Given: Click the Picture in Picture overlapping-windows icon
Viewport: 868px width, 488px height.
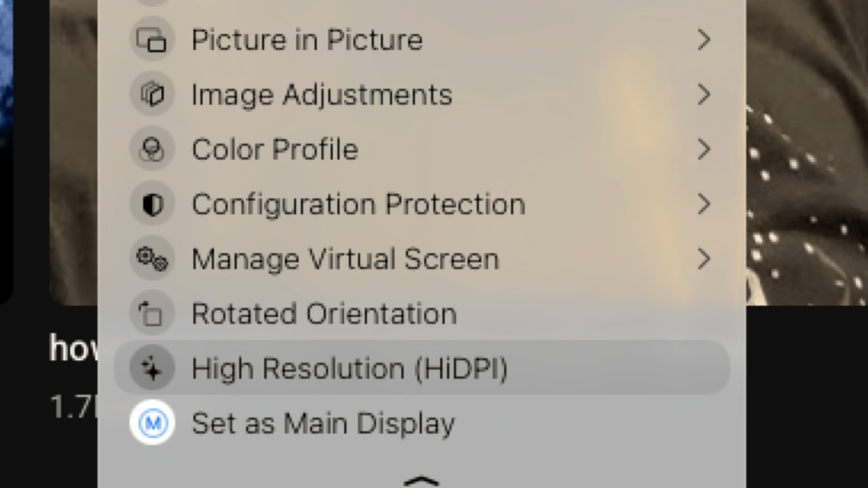Looking at the screenshot, I should click(152, 40).
